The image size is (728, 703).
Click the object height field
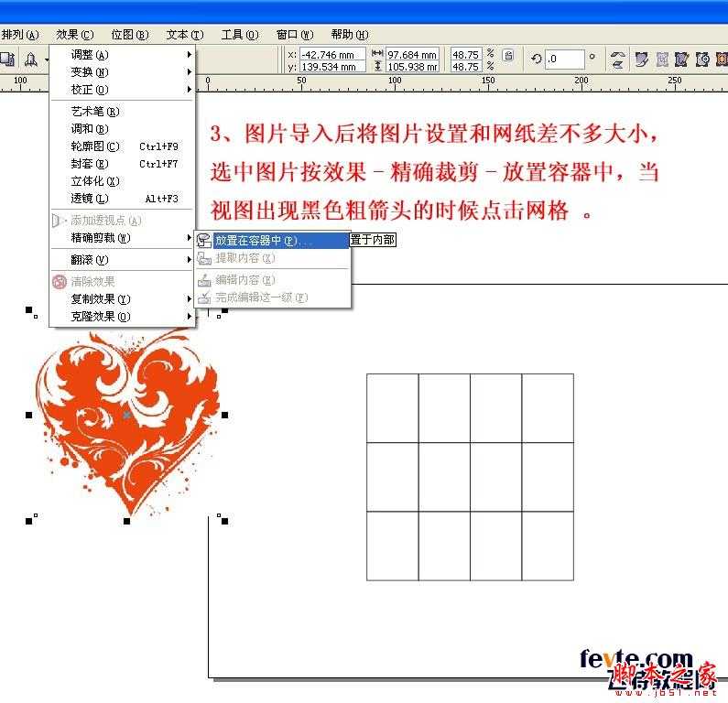coord(412,67)
